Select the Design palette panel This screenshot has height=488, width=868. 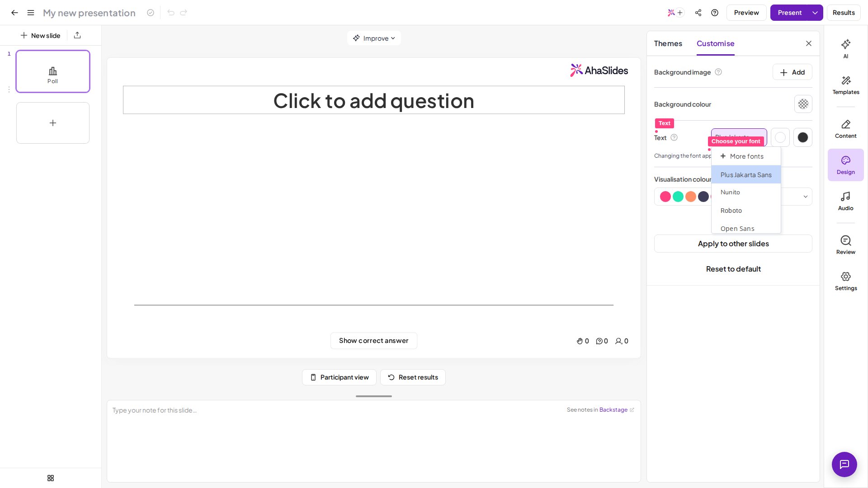[x=846, y=165]
